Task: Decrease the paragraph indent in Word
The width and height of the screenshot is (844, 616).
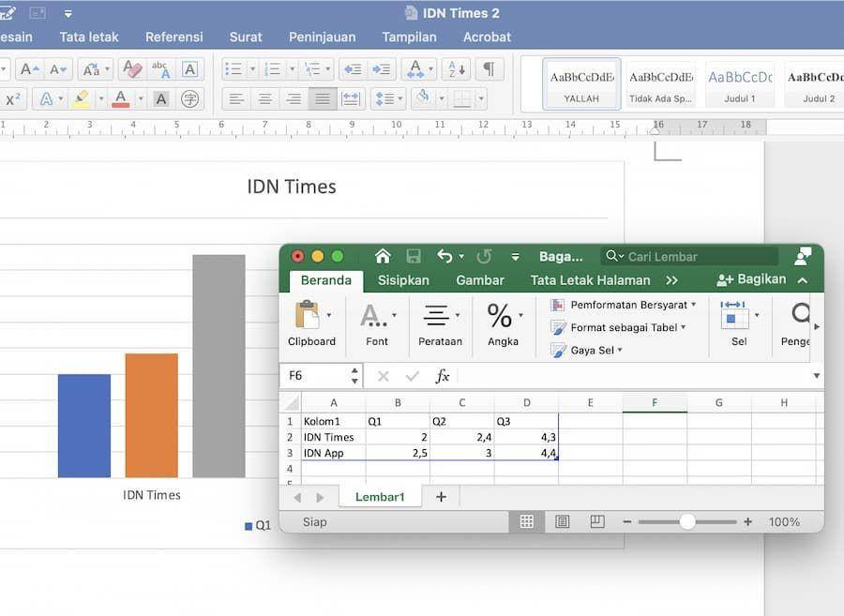Action: [353, 69]
